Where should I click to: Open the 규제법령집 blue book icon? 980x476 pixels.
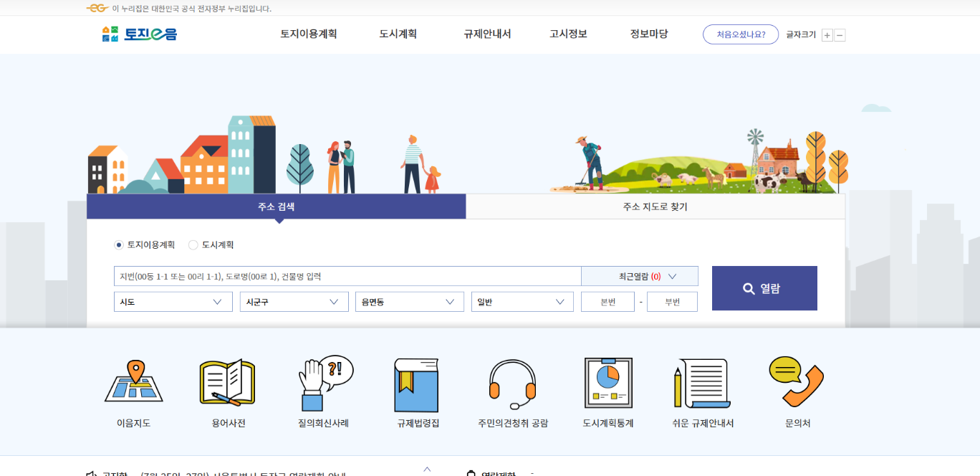(x=417, y=384)
